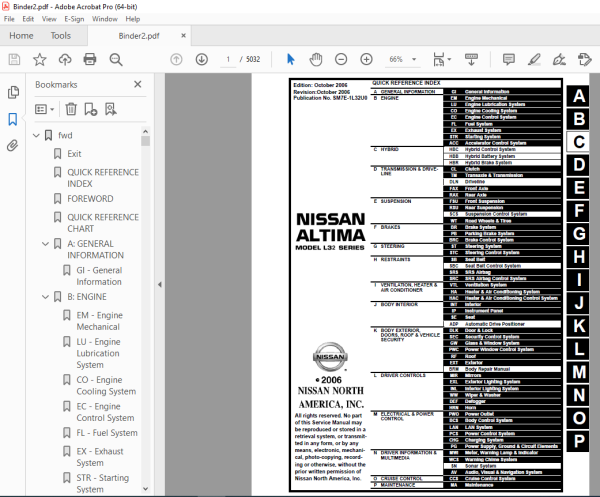Go to previous page arrow icon
The height and width of the screenshot is (497, 600).
coord(176,59)
